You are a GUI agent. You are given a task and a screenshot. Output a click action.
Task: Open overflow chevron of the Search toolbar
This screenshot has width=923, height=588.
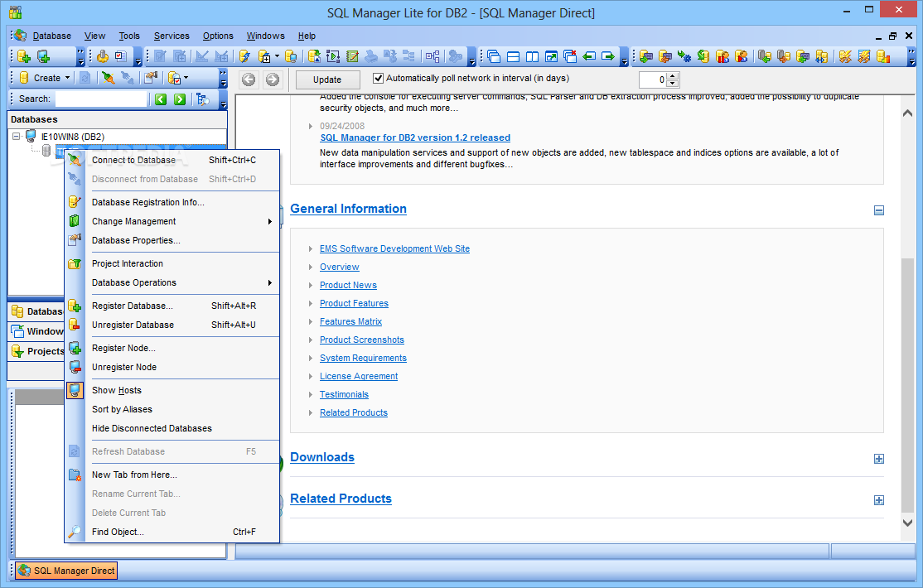[224, 100]
